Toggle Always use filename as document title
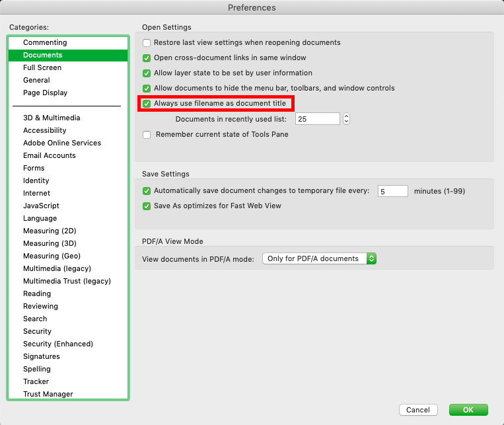 pyautogui.click(x=147, y=104)
